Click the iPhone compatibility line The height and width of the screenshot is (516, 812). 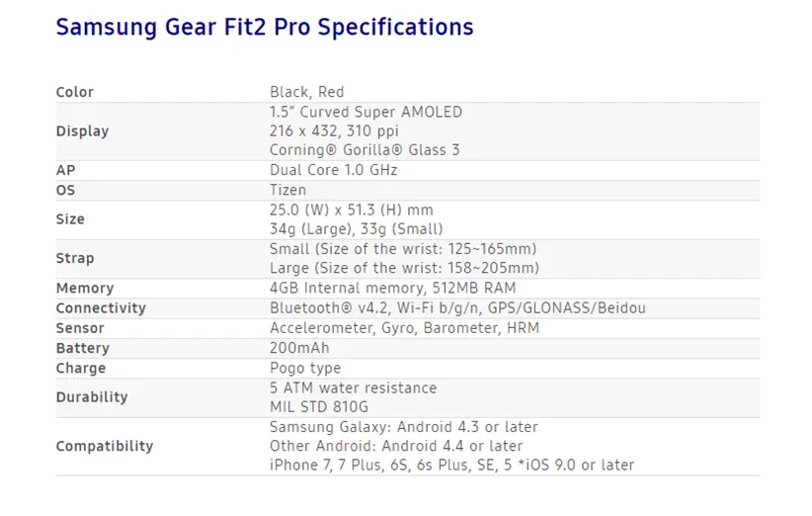click(451, 465)
